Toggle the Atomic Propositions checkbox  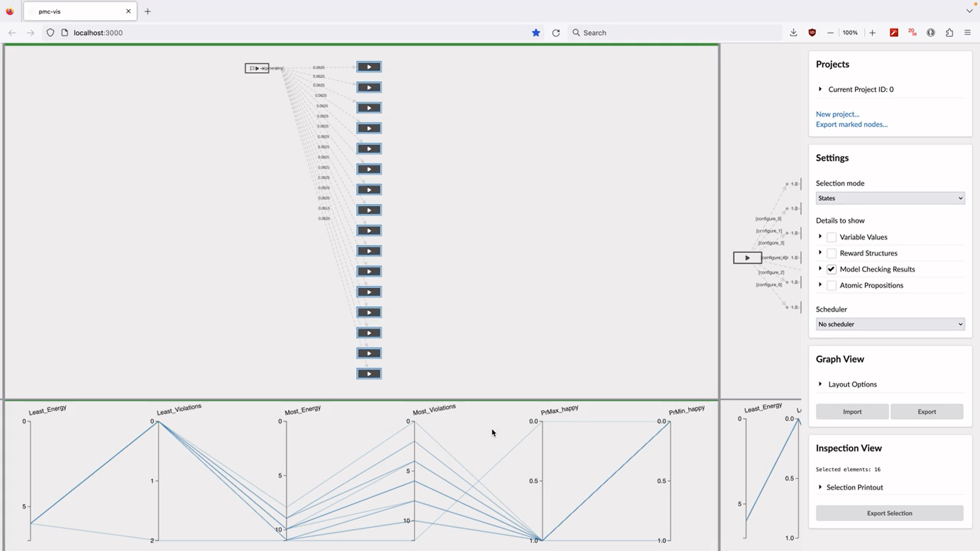pos(831,286)
